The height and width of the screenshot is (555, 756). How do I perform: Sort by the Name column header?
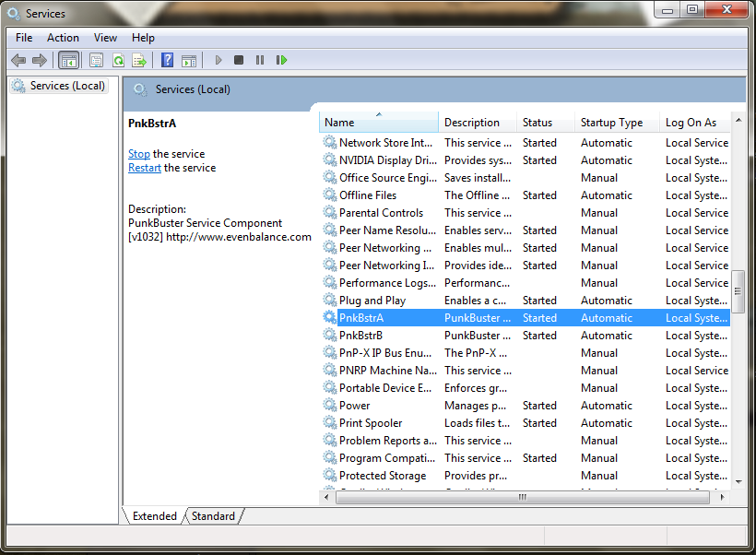point(379,123)
